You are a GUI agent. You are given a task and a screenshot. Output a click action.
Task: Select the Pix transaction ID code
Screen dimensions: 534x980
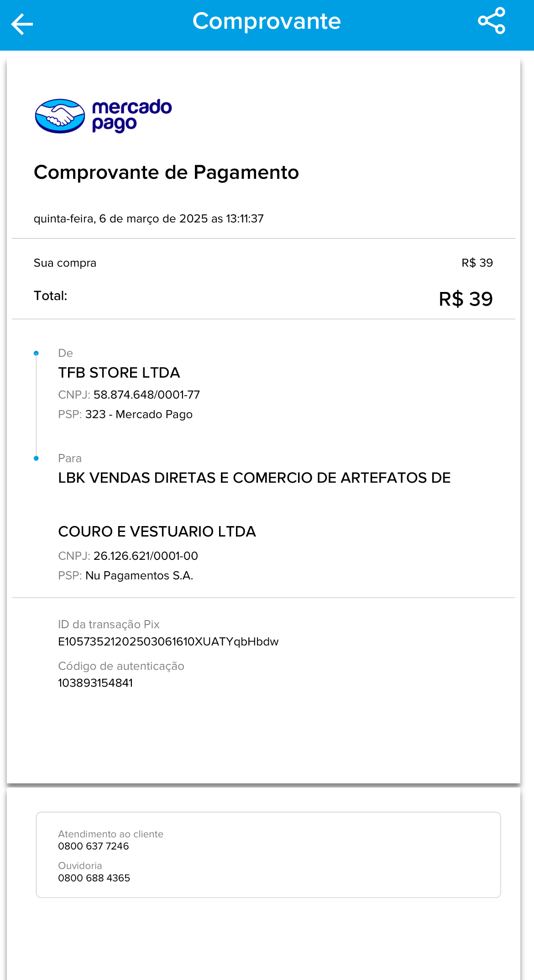pyautogui.click(x=168, y=642)
